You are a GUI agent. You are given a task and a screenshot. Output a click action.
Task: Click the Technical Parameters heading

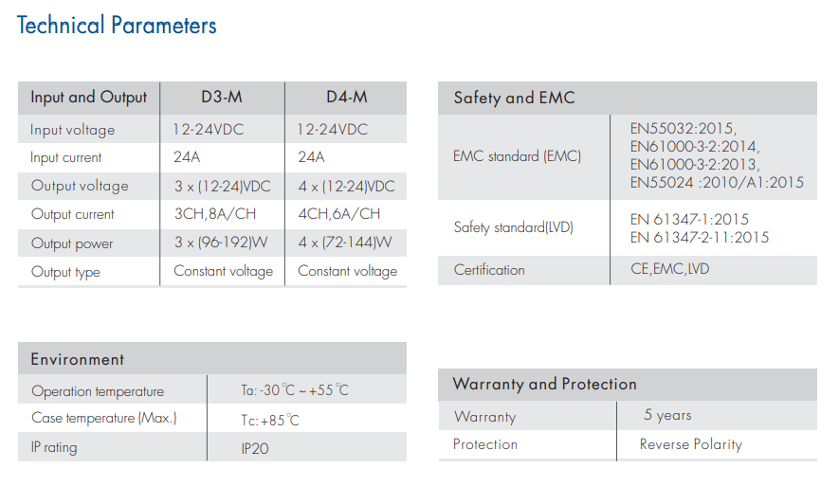[117, 26]
